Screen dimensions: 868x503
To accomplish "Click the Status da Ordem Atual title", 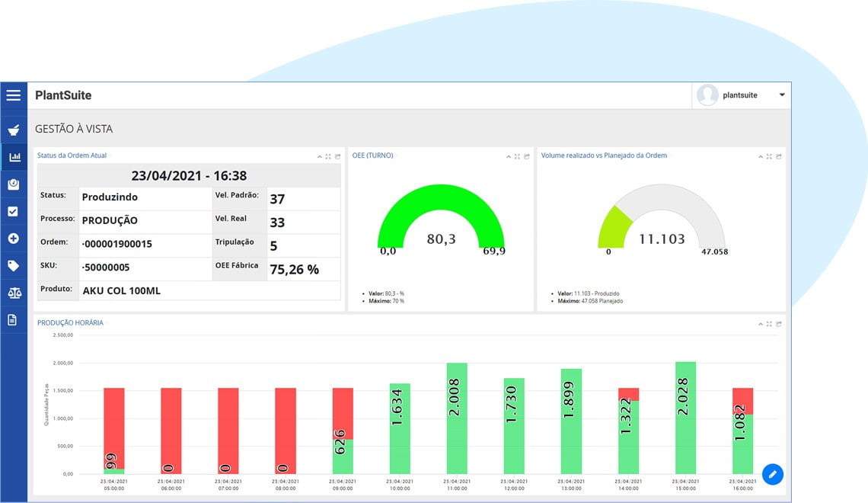I will [x=72, y=155].
